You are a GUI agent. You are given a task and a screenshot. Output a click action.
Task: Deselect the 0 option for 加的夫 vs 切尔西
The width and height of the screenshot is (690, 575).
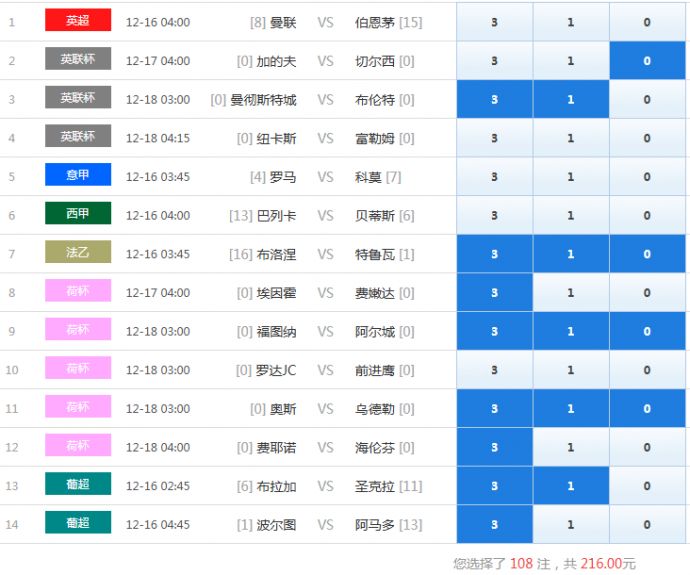(x=647, y=61)
